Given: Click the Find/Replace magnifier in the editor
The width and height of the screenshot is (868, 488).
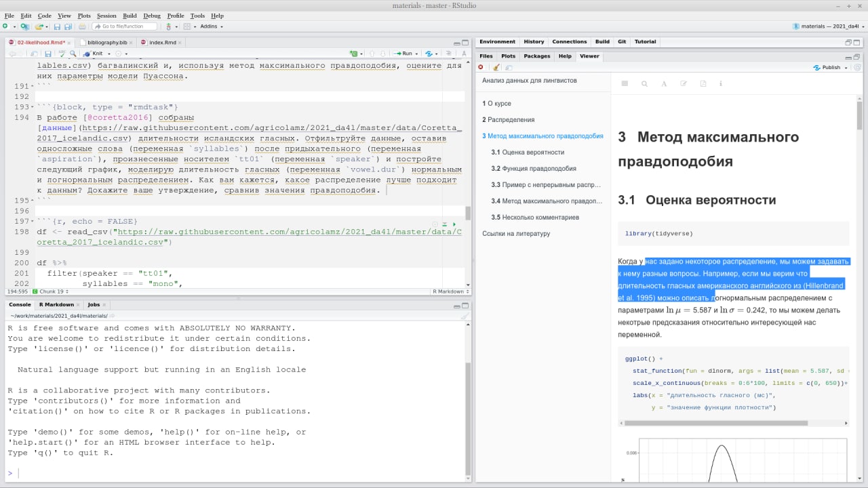Looking at the screenshot, I should click(73, 54).
